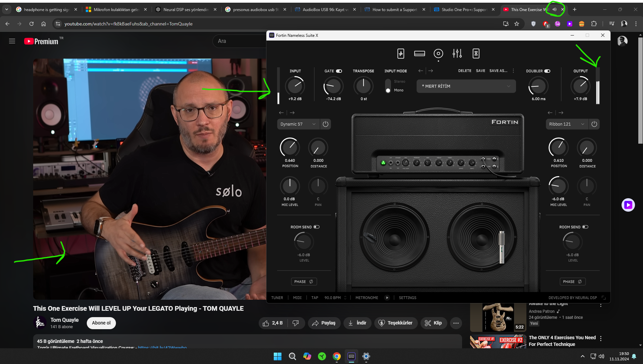The height and width of the screenshot is (364, 643).
Task: Toggle the GATE switch
Action: (339, 71)
